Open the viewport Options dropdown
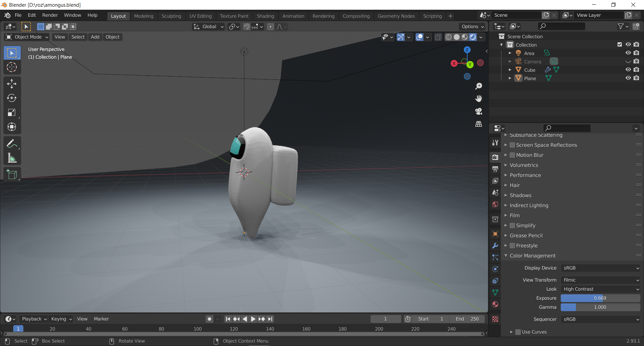Viewport: 644px width, 346px height. pos(473,26)
